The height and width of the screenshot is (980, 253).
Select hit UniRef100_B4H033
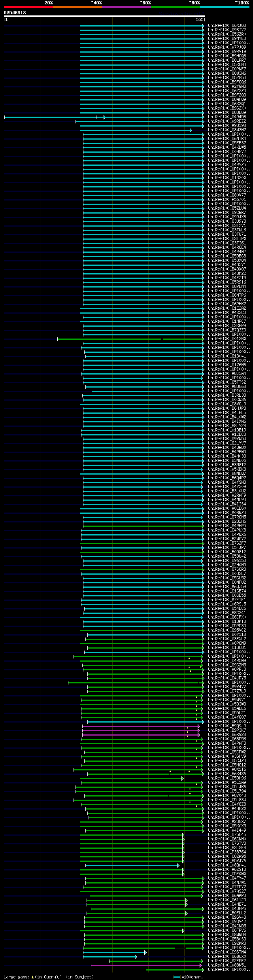[x=227, y=456]
